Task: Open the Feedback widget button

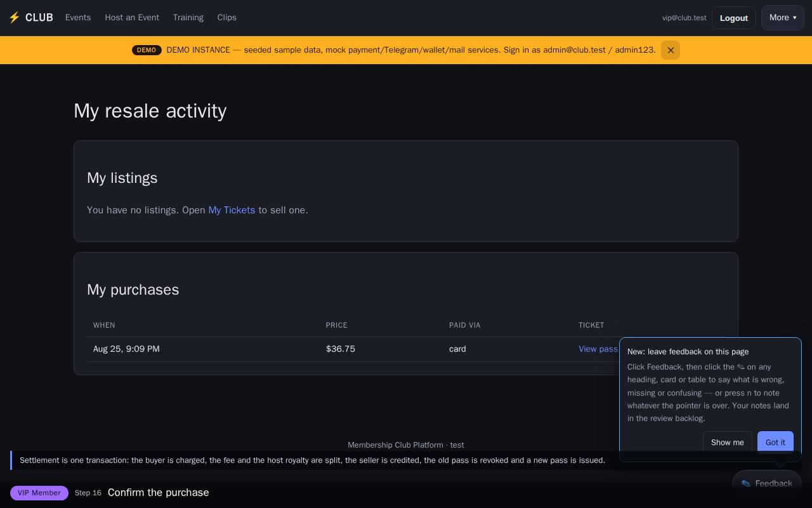Action: tap(766, 483)
